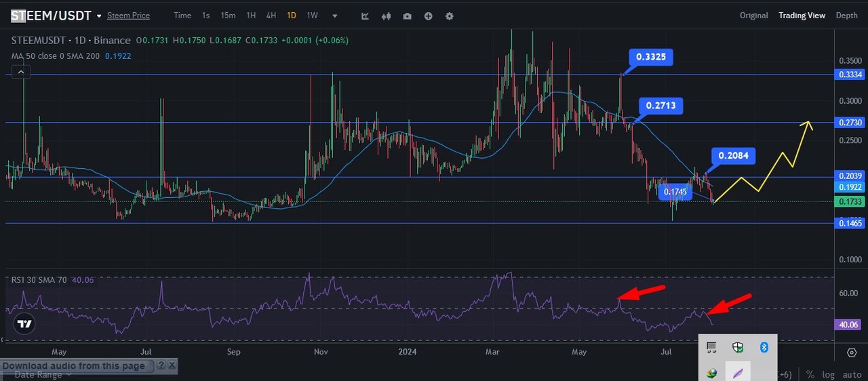Click the 0.2730 price axis label
The width and height of the screenshot is (868, 381).
pyautogui.click(x=850, y=123)
